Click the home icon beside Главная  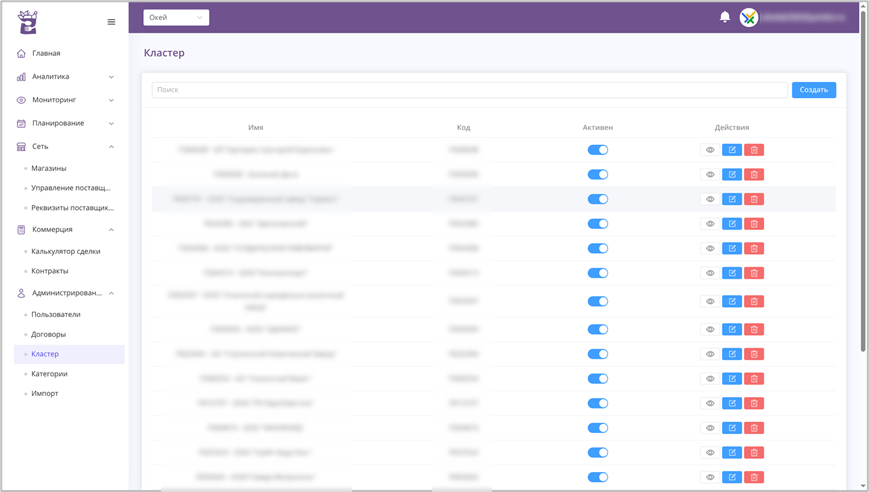(21, 53)
